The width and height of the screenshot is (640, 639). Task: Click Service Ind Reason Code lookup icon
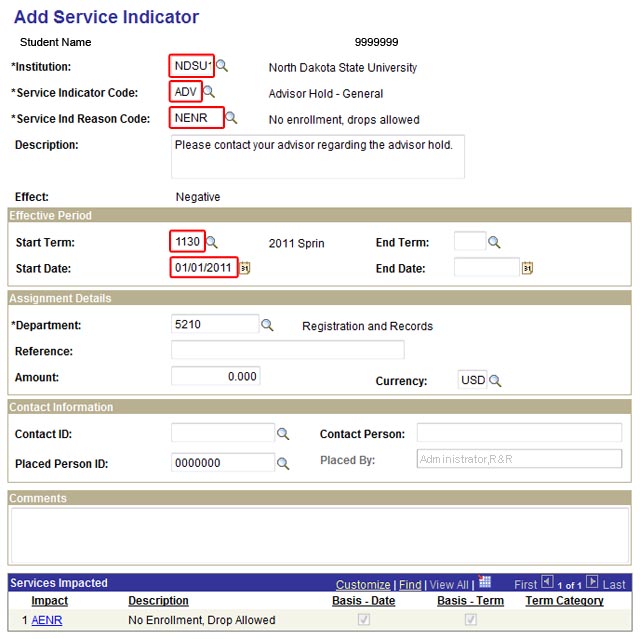(231, 118)
